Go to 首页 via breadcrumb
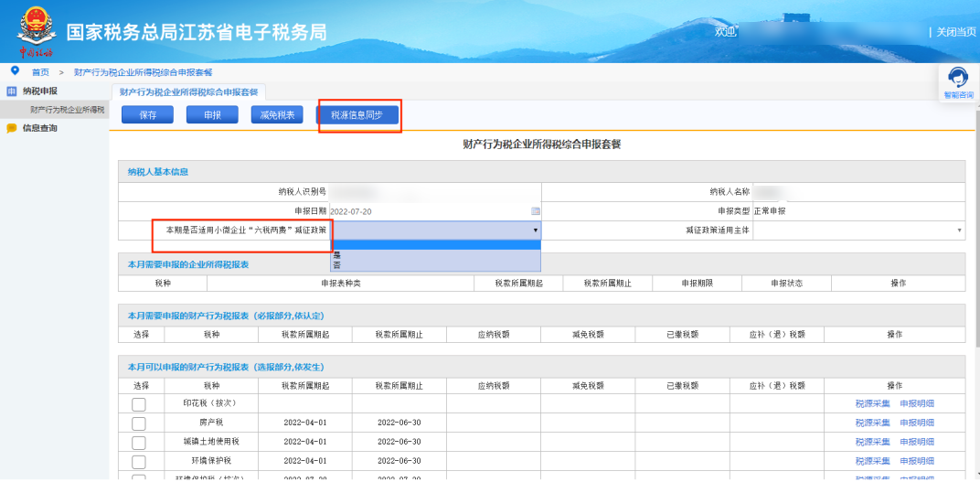 tap(40, 72)
